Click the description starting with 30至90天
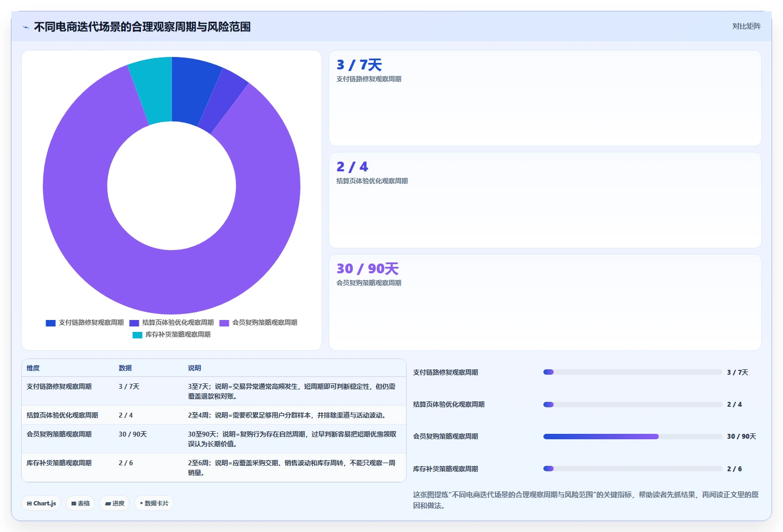783x532 pixels. (292, 439)
